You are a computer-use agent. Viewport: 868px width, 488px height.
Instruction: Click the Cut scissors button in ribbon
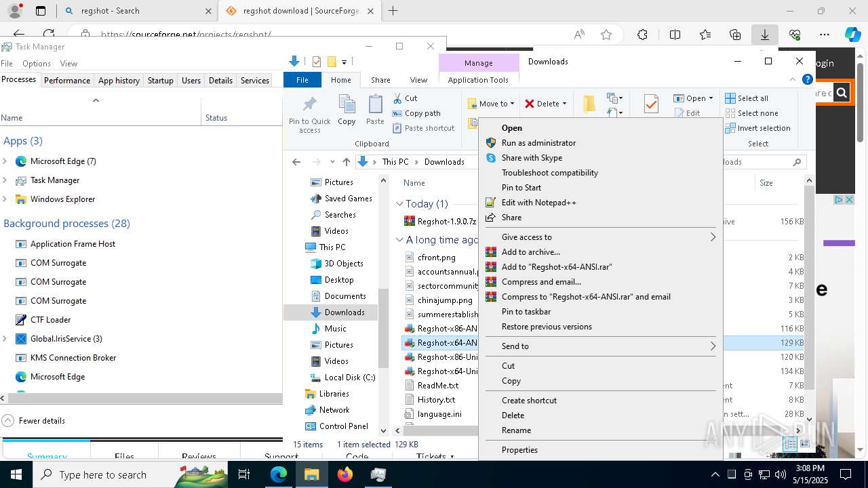(405, 98)
